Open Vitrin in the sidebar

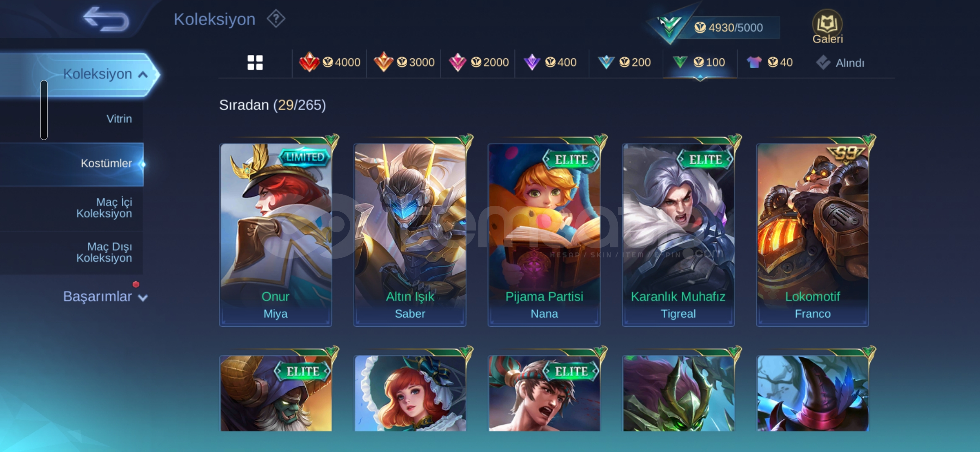coord(119,119)
